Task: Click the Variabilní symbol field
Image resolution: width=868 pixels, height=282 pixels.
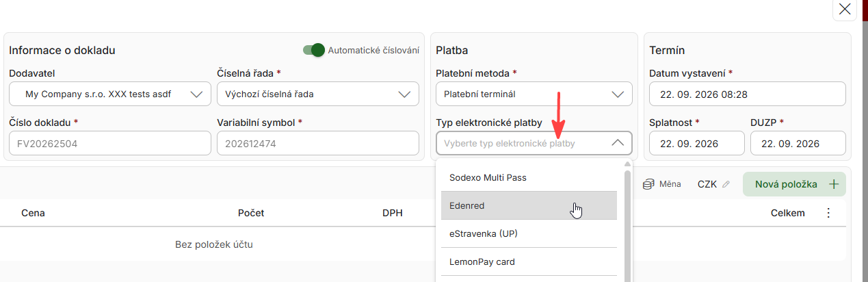Action: 318,143
